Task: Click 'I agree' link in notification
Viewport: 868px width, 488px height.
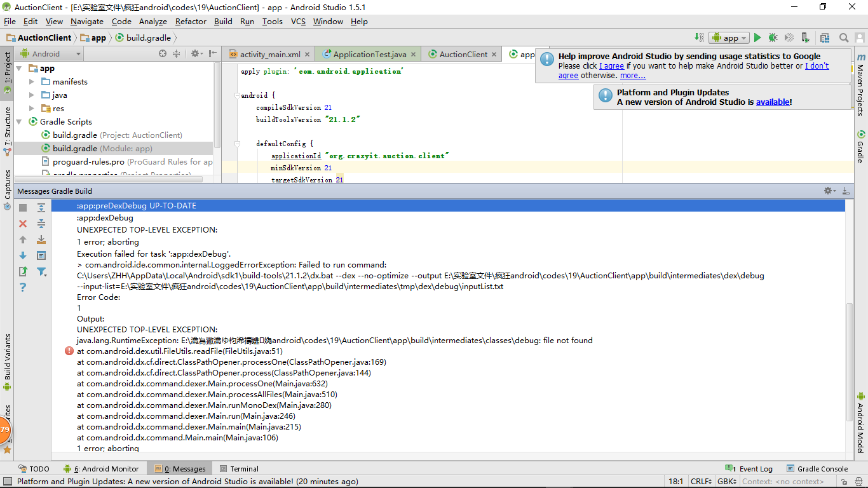Action: tap(611, 66)
